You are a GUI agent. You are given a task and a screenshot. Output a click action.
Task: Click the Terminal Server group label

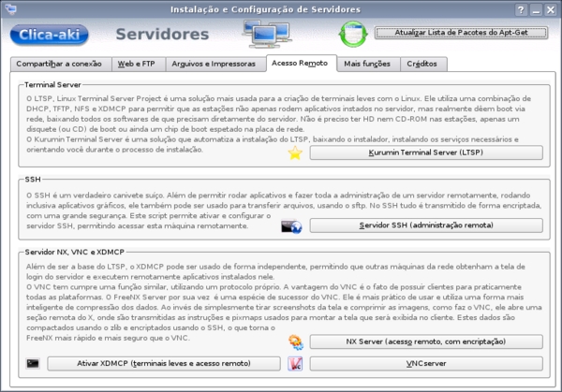(52, 85)
